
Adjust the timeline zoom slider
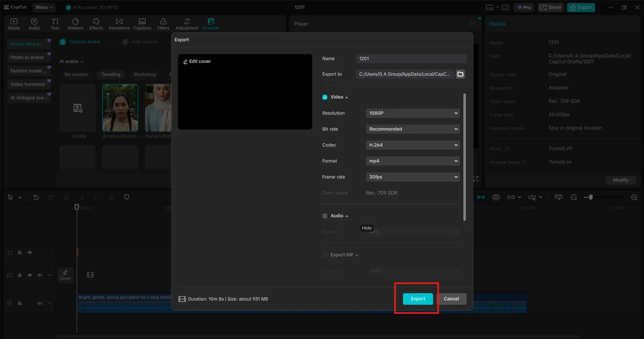[591, 197]
